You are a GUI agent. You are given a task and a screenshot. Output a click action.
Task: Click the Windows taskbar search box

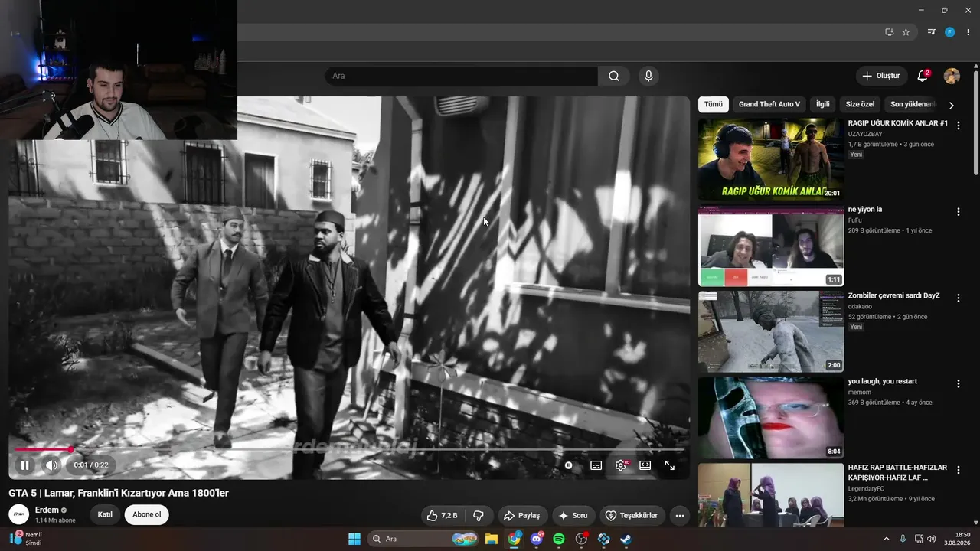pos(423,539)
